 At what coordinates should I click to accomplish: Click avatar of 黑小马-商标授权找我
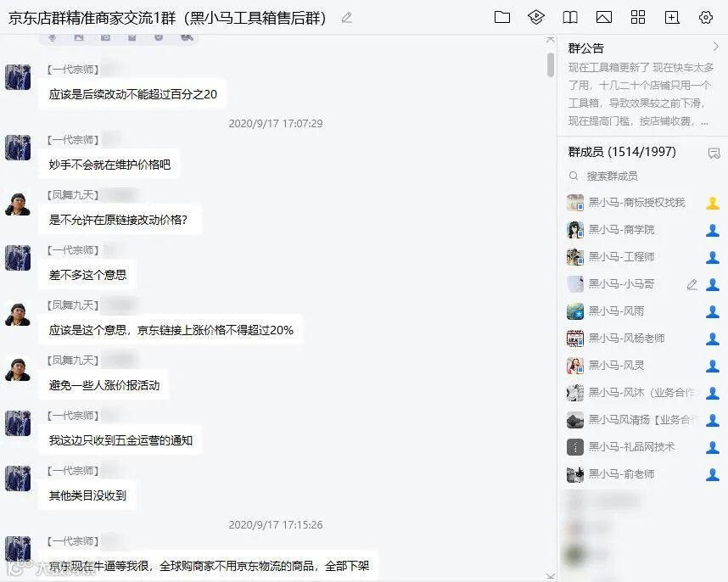(575, 203)
